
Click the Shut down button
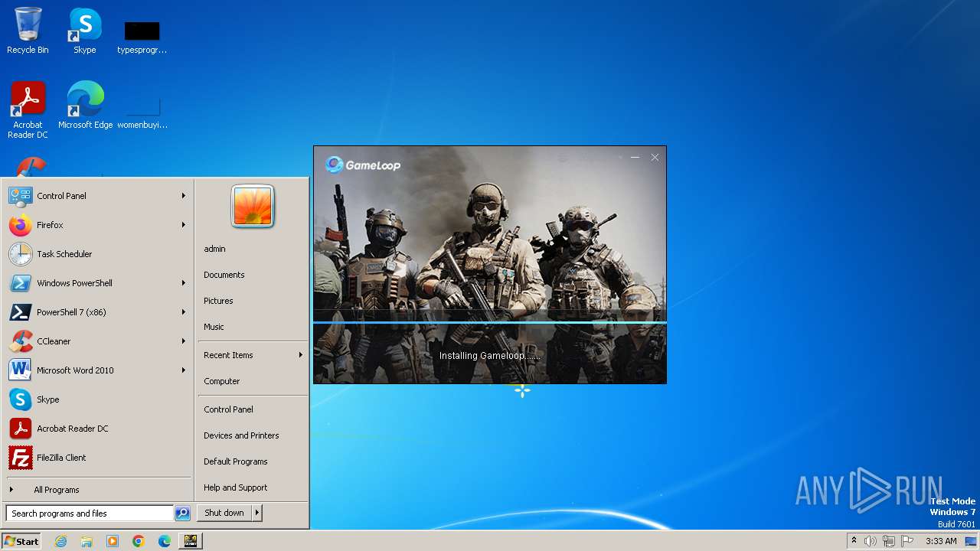(224, 513)
